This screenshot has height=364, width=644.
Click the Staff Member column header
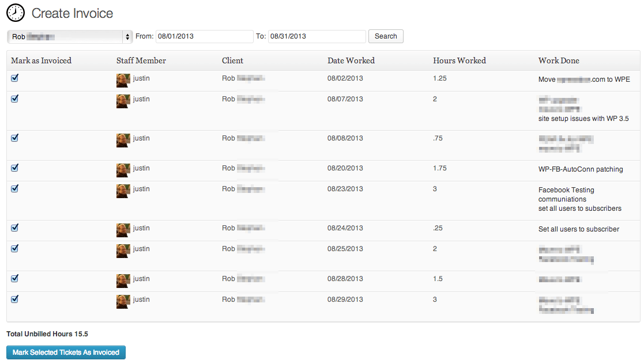coord(141,60)
